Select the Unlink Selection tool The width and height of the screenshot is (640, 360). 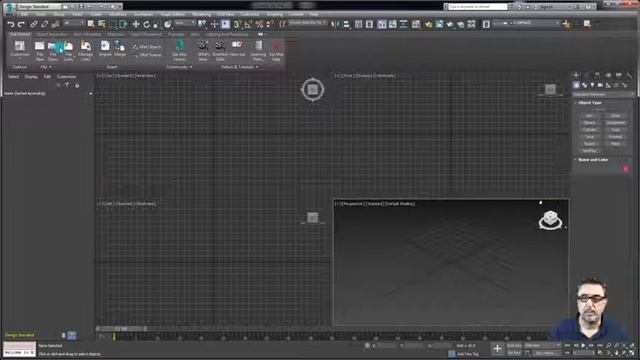(x=44, y=24)
